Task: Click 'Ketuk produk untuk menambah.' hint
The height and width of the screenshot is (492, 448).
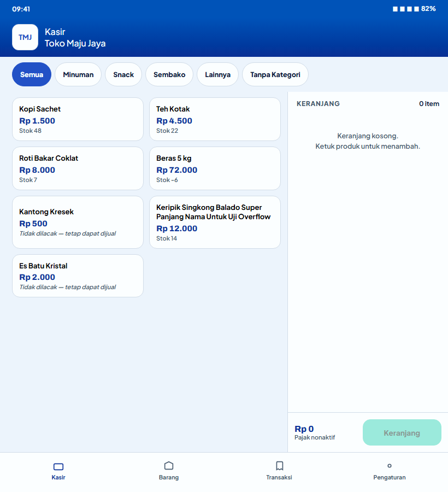Action: tap(368, 146)
